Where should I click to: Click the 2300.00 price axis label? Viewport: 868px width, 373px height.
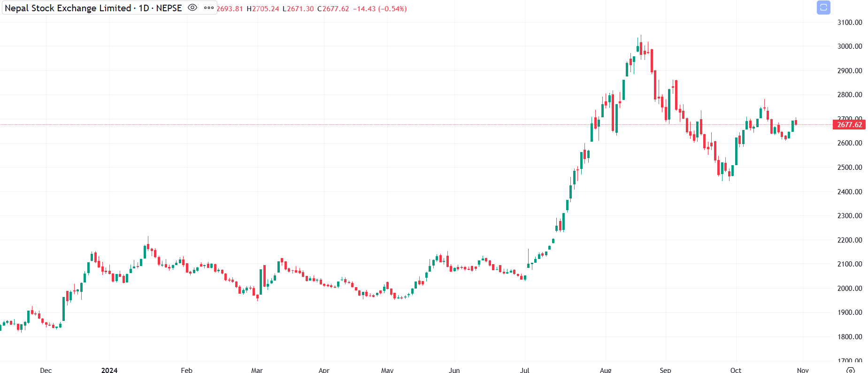(850, 216)
